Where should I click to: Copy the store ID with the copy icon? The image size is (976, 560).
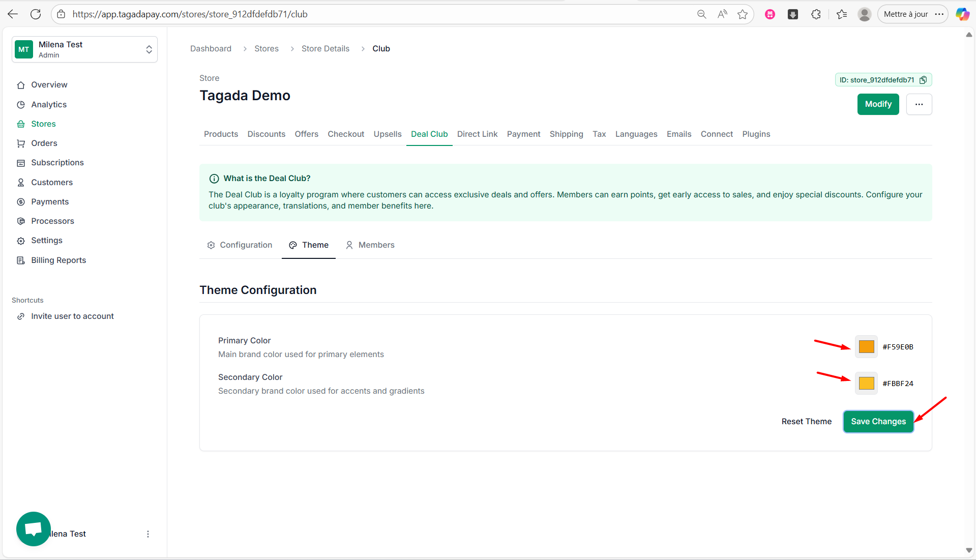click(923, 80)
